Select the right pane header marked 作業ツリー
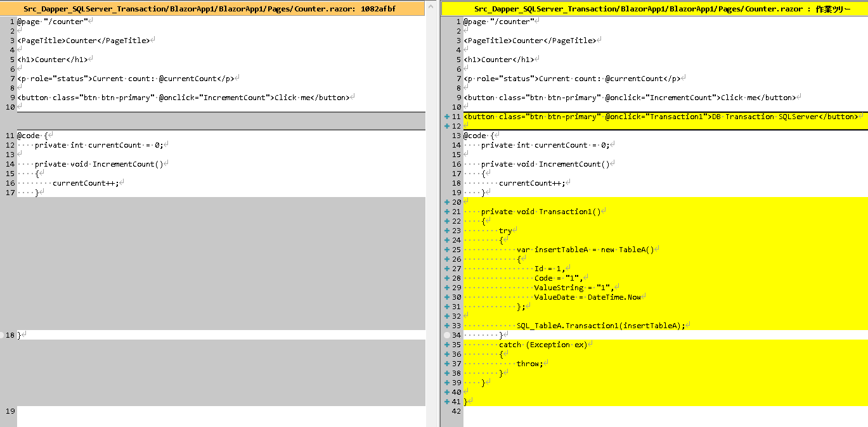This screenshot has width=868, height=427. (x=654, y=9)
